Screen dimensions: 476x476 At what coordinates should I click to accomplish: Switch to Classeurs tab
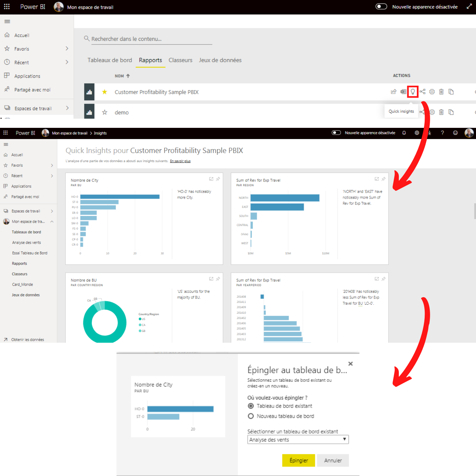click(181, 60)
